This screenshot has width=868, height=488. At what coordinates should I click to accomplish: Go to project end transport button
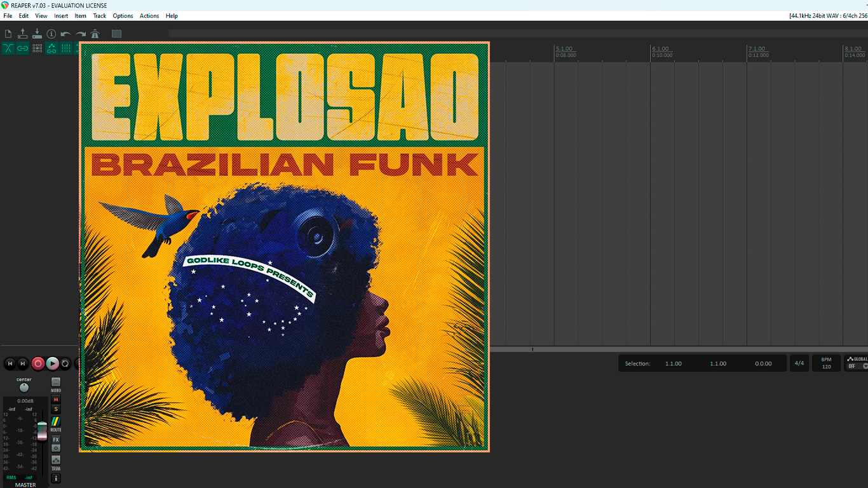tap(23, 363)
